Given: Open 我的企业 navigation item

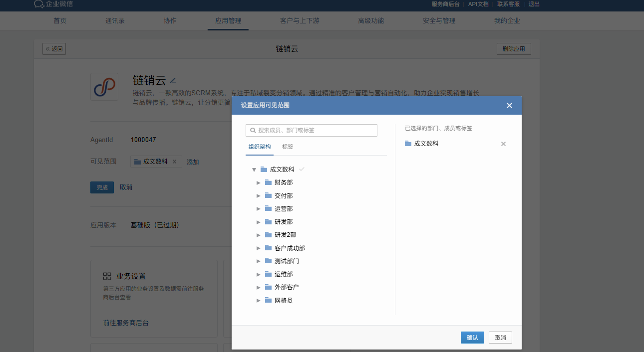Looking at the screenshot, I should (x=507, y=21).
